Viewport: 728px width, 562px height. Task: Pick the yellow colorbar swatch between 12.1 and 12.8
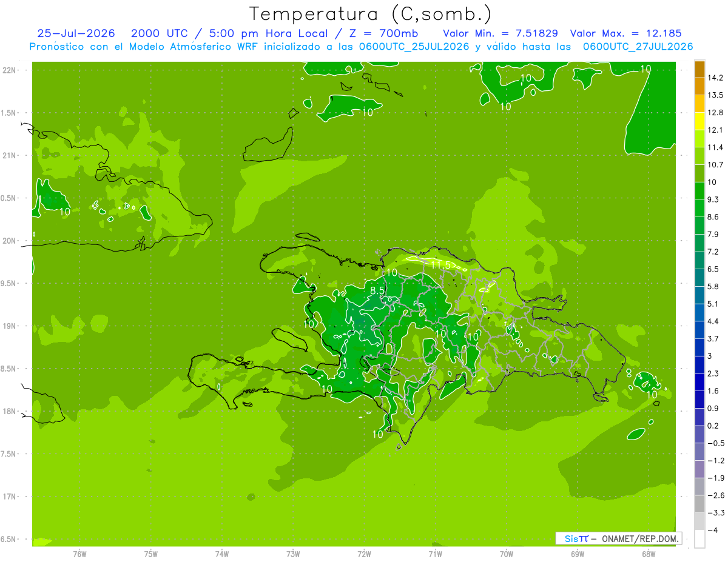(699, 121)
